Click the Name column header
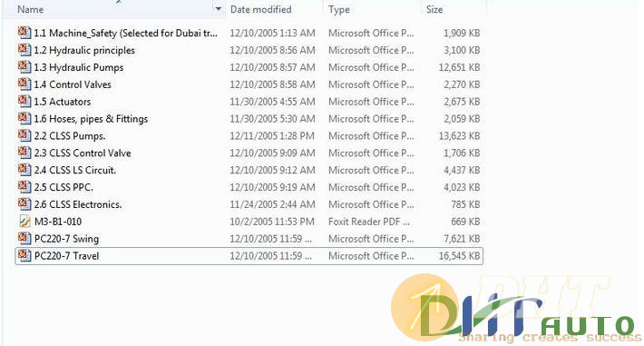 click(x=31, y=9)
